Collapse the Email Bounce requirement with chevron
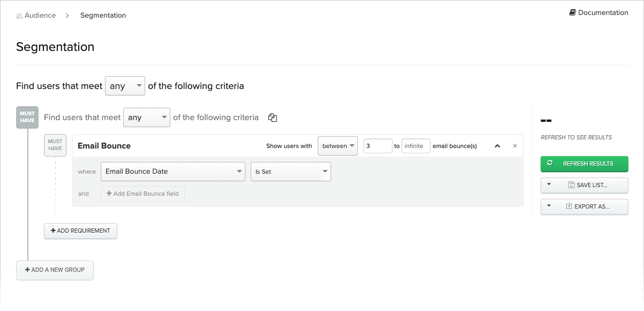Screen dimensions: 644x311 click(x=497, y=146)
